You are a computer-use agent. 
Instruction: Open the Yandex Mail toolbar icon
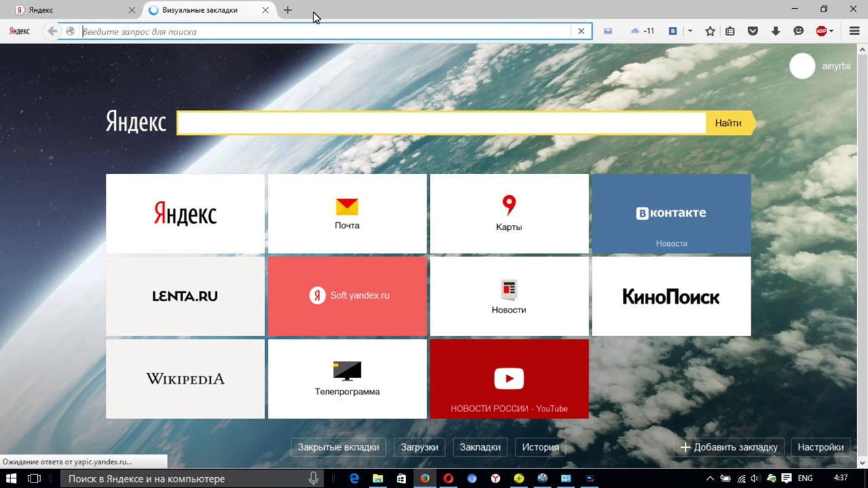coord(608,31)
